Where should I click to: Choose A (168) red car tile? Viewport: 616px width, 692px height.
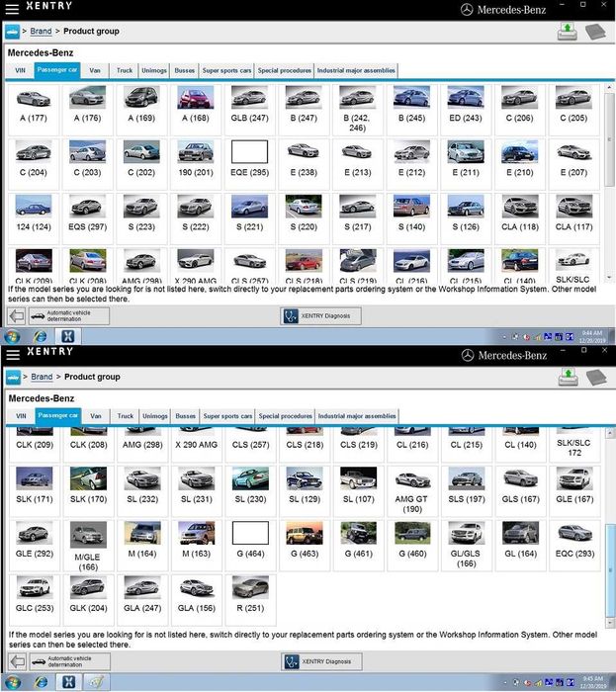coord(196,110)
